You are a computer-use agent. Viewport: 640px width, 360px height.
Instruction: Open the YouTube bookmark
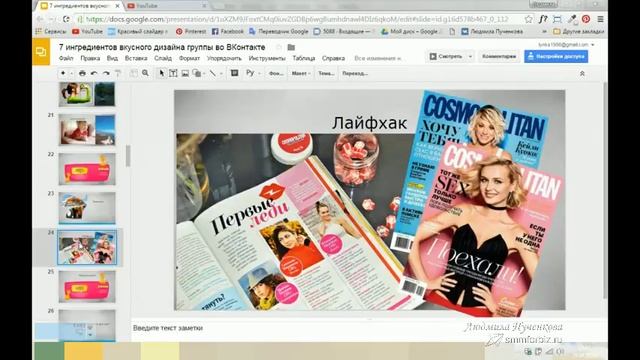coord(87,31)
